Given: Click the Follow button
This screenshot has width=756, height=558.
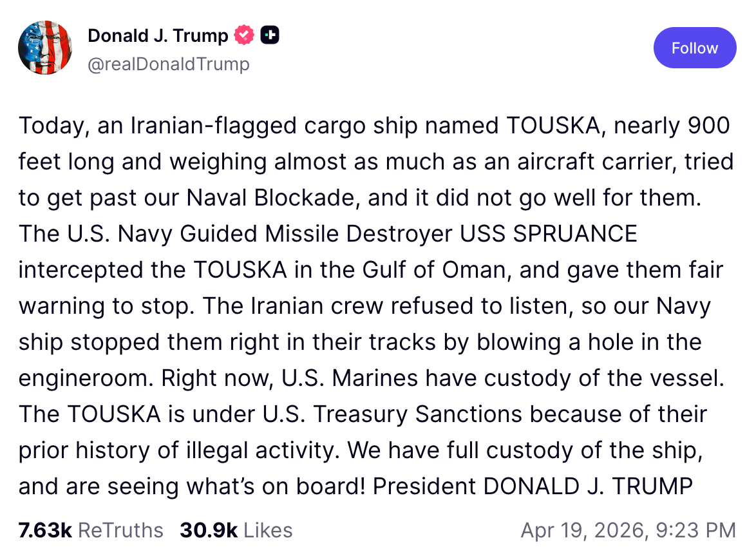Looking at the screenshot, I should click(x=694, y=48).
